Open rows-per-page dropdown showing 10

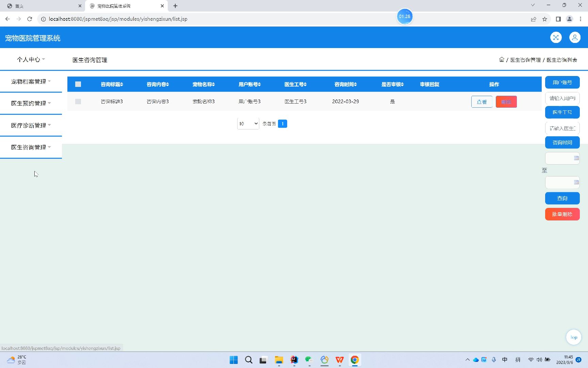(248, 124)
